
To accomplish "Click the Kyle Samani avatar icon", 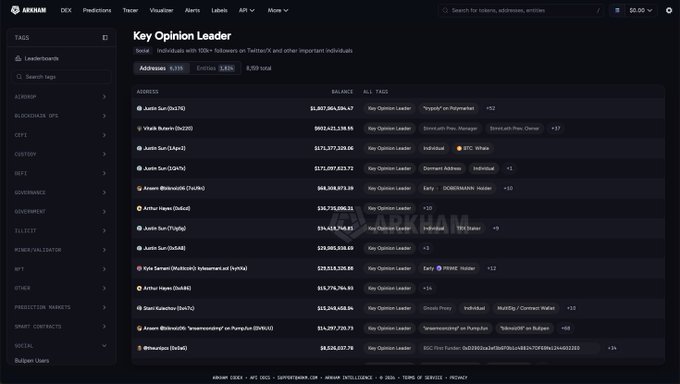I will pos(139,268).
